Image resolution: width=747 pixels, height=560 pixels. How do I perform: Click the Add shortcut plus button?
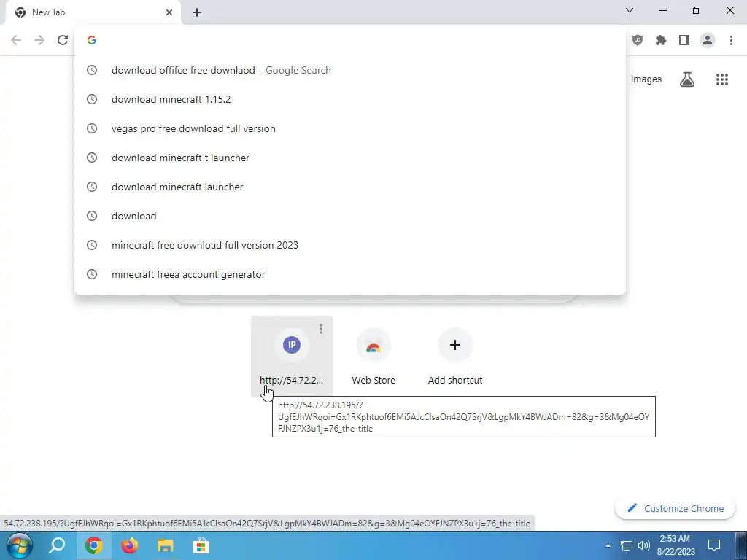tap(455, 345)
